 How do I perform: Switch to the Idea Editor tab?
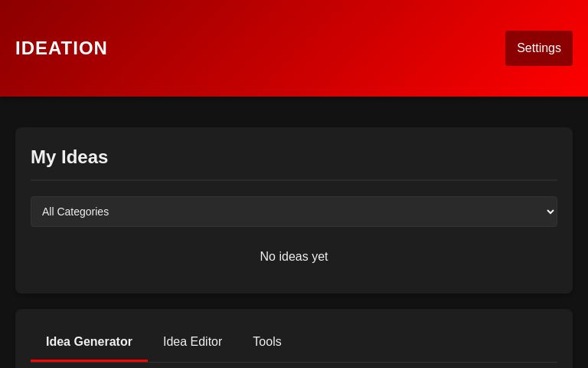click(192, 342)
